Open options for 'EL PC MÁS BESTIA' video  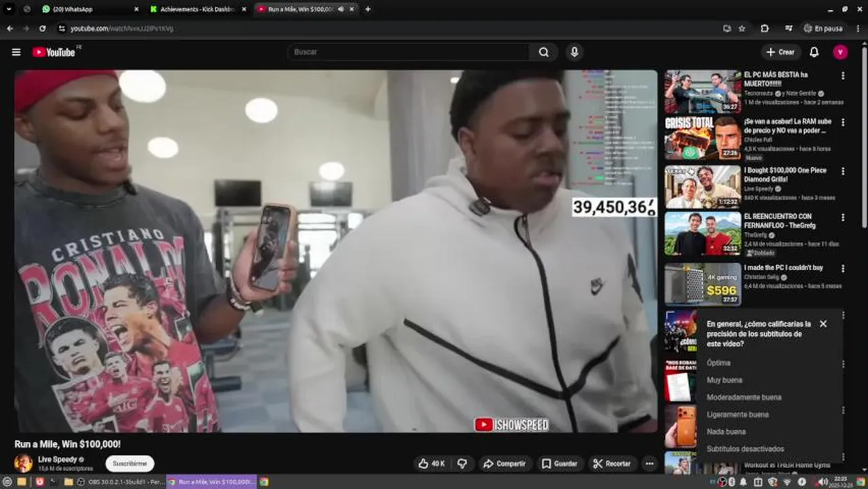point(843,76)
